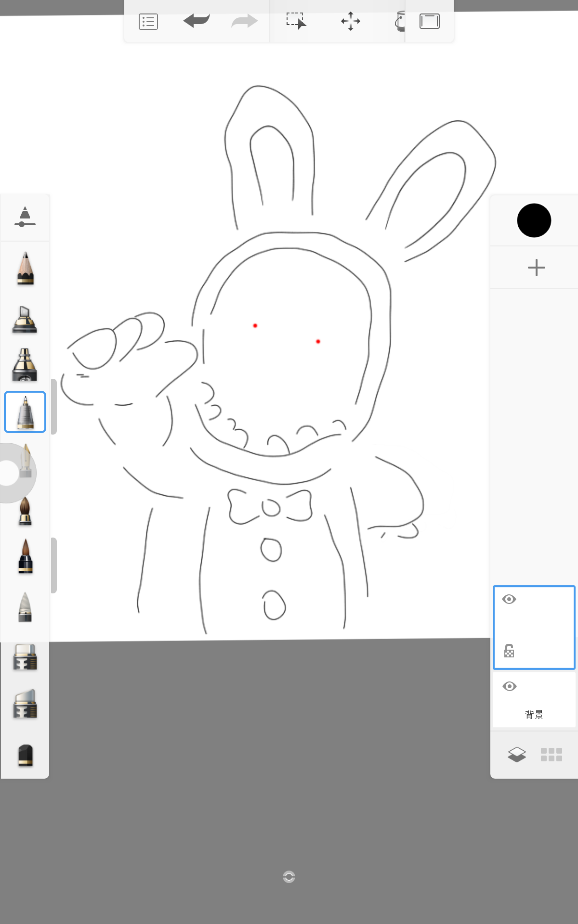This screenshot has width=578, height=924.
Task: Select the gray cone smudge brush
Action: coord(25,607)
